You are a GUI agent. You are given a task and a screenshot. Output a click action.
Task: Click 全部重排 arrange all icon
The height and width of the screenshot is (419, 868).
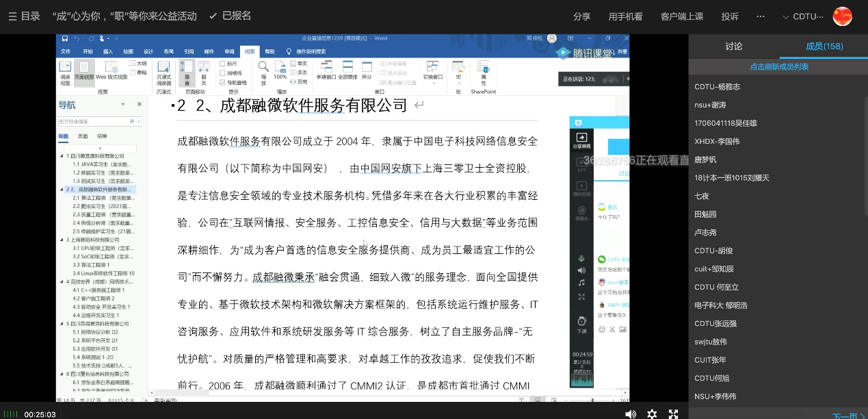348,72
